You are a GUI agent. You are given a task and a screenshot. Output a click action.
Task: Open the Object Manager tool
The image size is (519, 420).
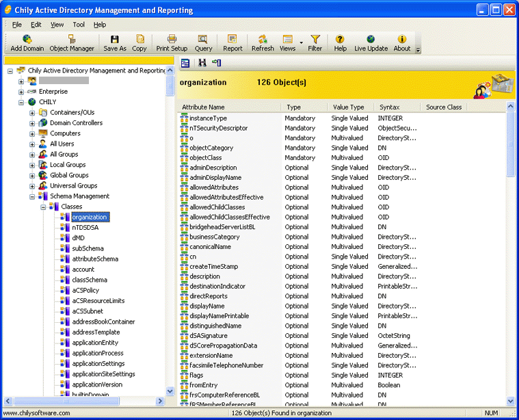click(x=72, y=43)
